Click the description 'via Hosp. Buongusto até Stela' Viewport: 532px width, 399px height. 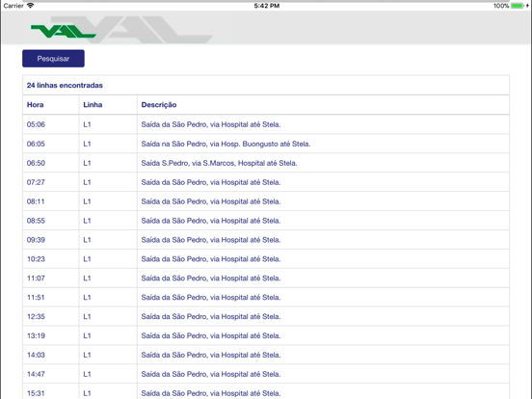coord(260,144)
